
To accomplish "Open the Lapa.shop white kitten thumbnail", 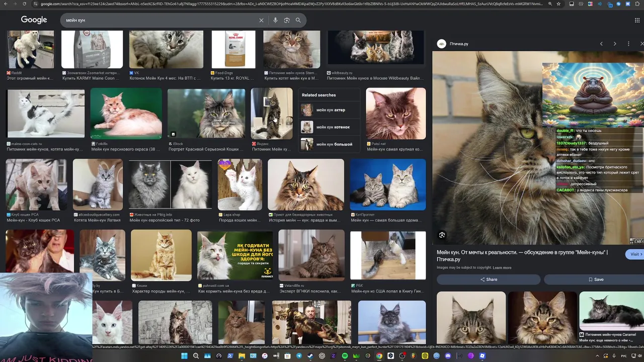I will (240, 185).
